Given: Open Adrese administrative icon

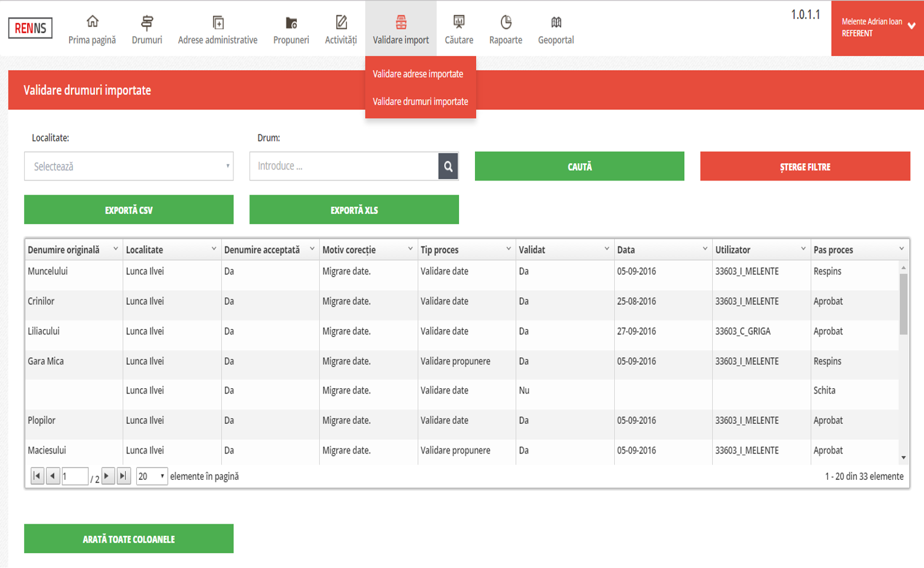Looking at the screenshot, I should coord(217,23).
